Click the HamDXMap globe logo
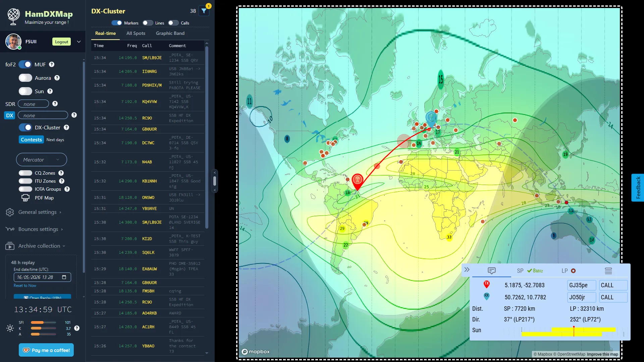The image size is (644, 362). click(x=14, y=16)
